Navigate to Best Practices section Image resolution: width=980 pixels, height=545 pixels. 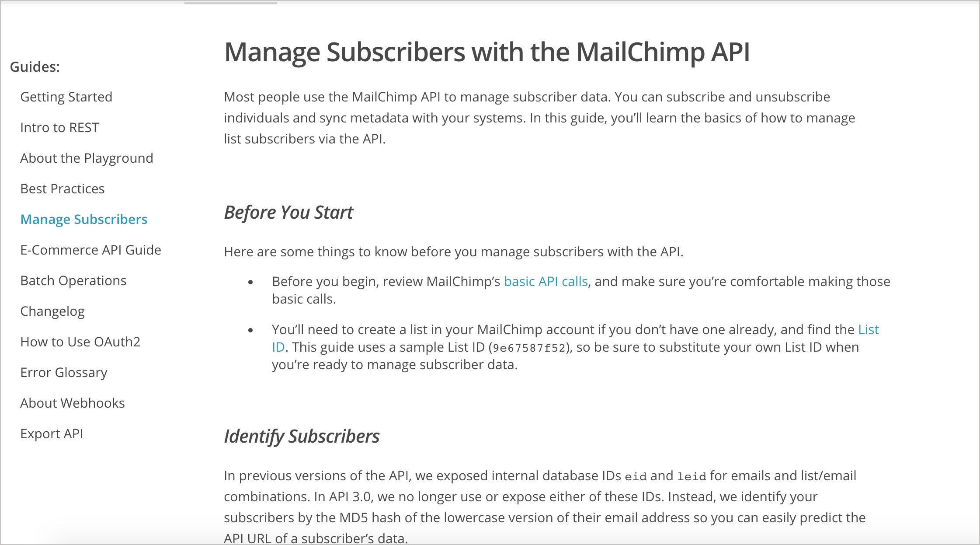point(64,189)
